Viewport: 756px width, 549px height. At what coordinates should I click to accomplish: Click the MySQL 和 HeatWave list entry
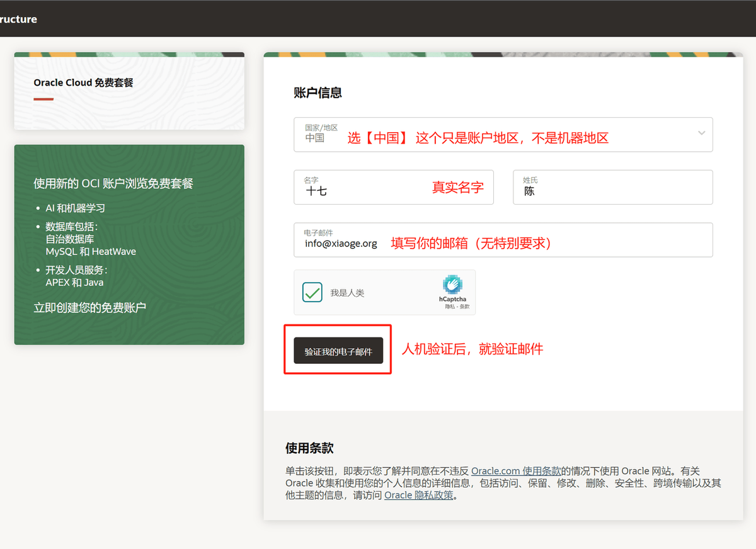tap(91, 251)
